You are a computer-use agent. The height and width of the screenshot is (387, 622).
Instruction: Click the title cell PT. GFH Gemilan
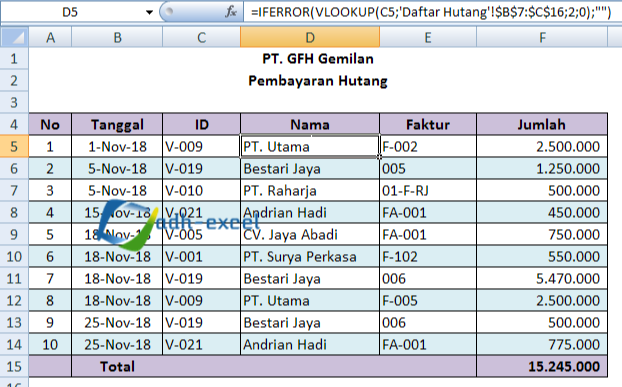pos(318,59)
